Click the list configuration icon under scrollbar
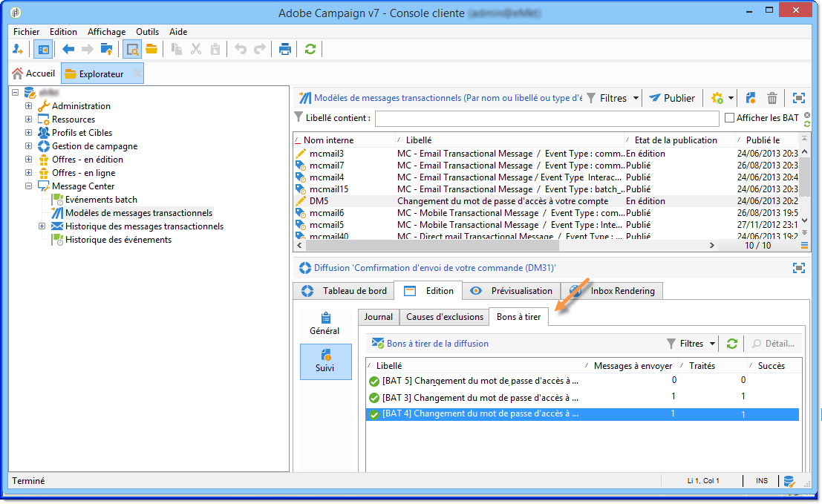Screen dimensions: 822x504 (805, 245)
